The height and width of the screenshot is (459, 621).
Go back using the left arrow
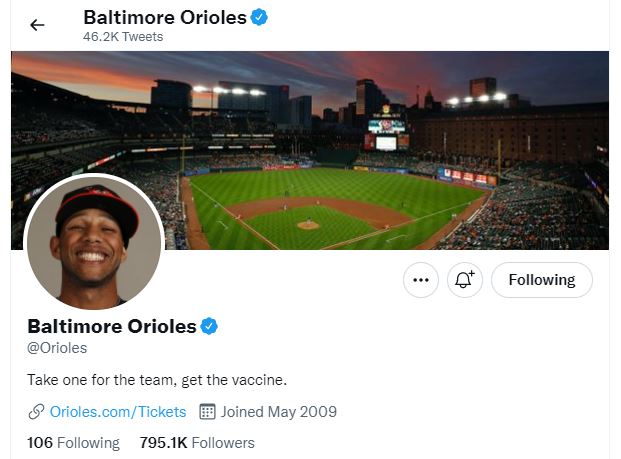point(37,25)
